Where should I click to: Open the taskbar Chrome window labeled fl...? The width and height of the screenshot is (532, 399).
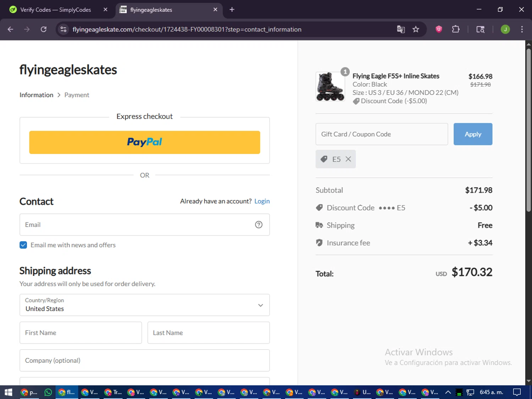[x=67, y=392]
